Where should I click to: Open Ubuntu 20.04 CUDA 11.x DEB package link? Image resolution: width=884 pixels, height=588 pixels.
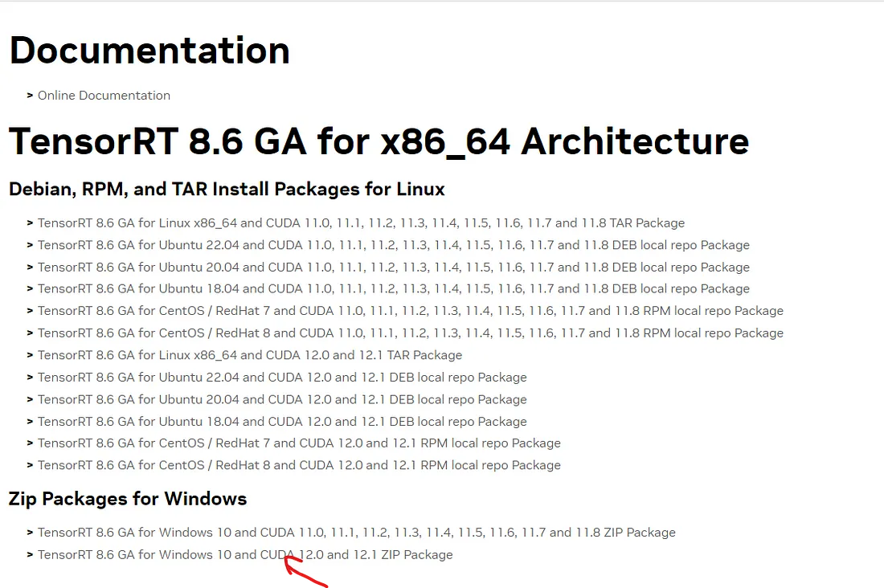pyautogui.click(x=394, y=267)
